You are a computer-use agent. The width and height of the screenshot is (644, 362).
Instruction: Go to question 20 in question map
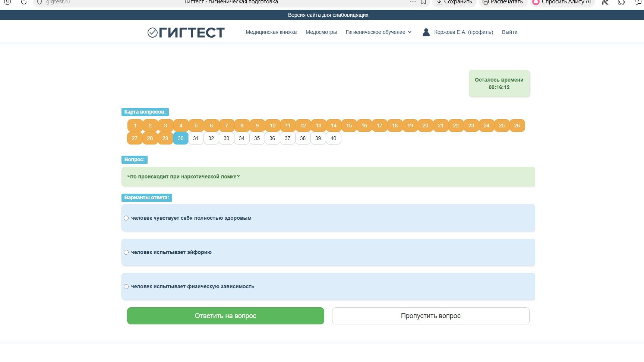[425, 126]
